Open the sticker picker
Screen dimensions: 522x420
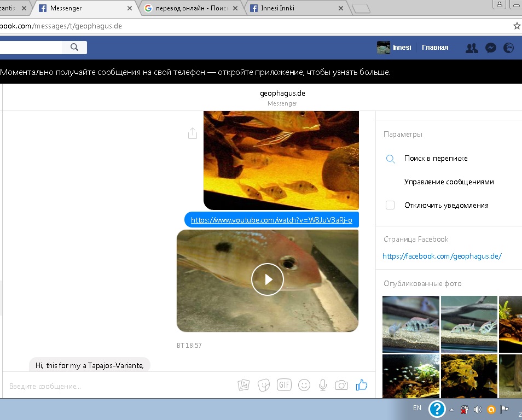click(x=264, y=385)
